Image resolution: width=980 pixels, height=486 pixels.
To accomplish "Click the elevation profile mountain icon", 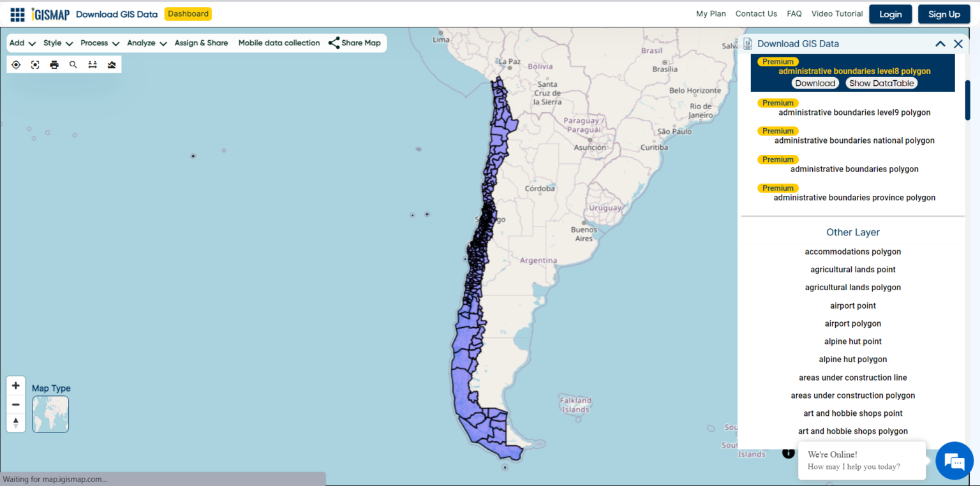I will (112, 64).
